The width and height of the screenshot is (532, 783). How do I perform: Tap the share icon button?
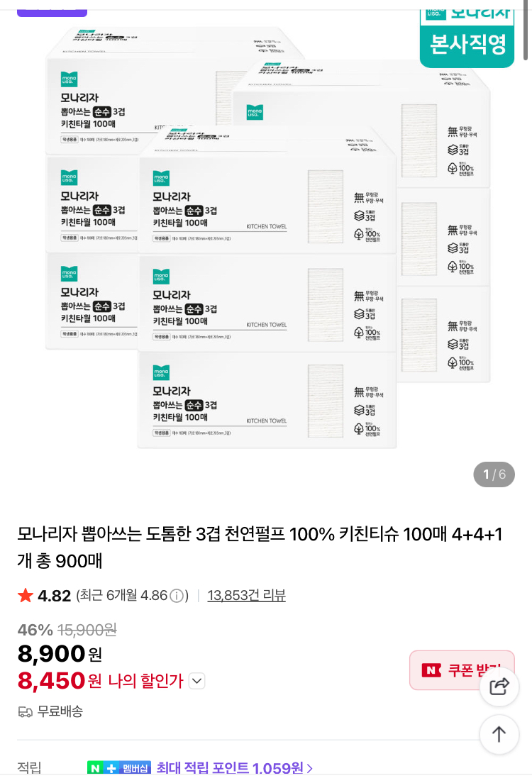(x=499, y=687)
